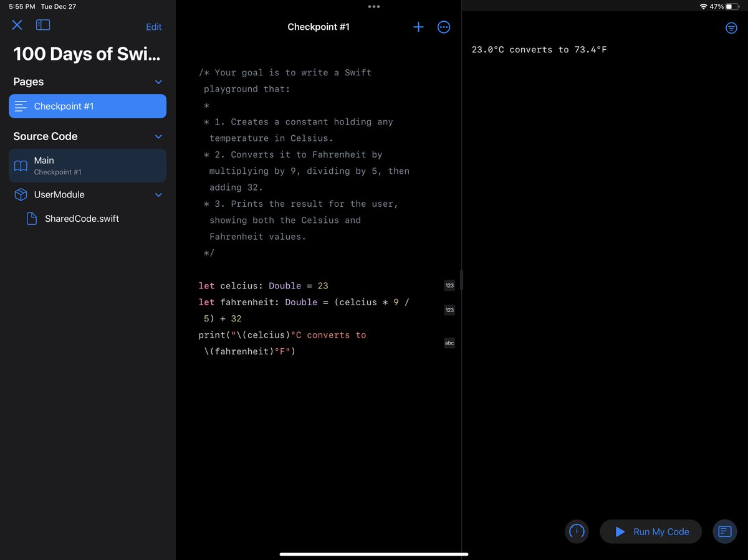Screen dimensions: 748x560
Task: Open the console filter icon
Action: (732, 28)
